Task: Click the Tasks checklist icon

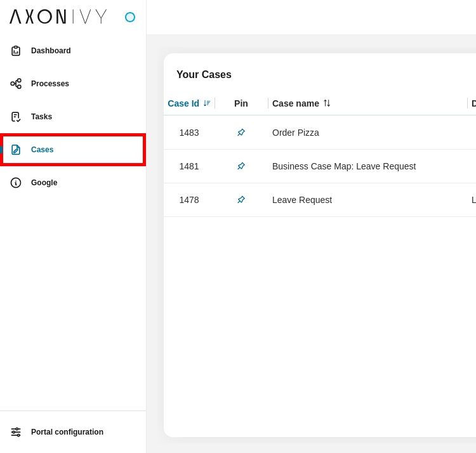Action: (16, 117)
